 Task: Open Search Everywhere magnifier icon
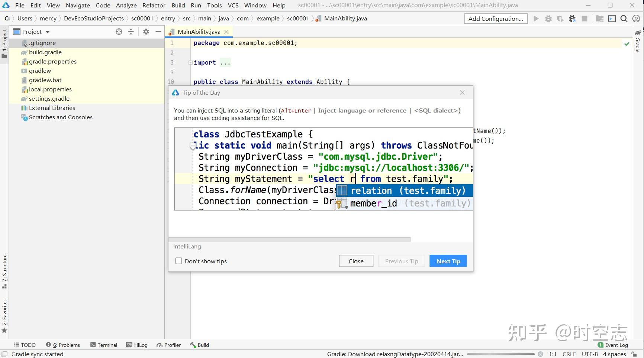tap(624, 19)
